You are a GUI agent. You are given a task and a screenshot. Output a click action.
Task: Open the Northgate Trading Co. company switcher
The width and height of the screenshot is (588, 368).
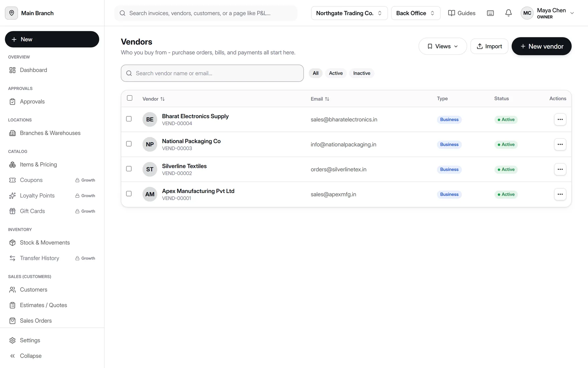tap(349, 13)
